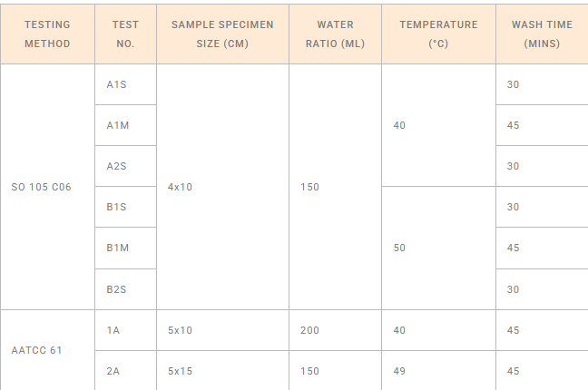Viewport: 588px width, 390px height.
Task: Select the 50 temperature cell
Action: click(x=439, y=248)
